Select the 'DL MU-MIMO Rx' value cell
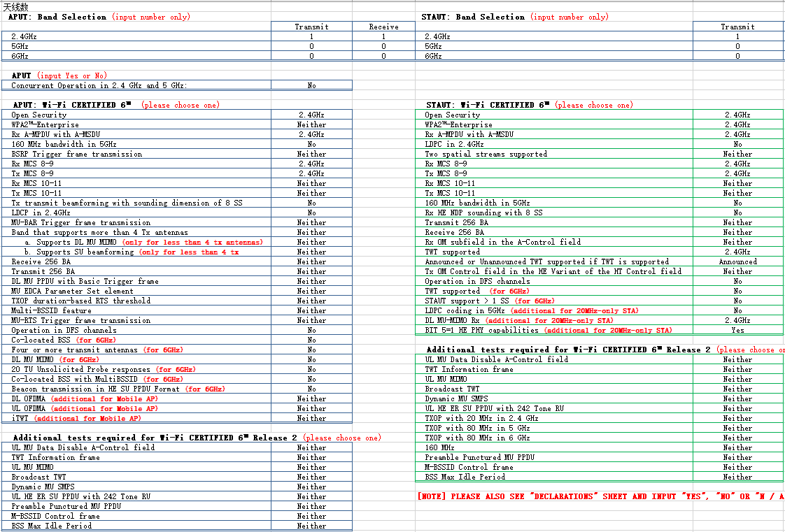 point(737,320)
